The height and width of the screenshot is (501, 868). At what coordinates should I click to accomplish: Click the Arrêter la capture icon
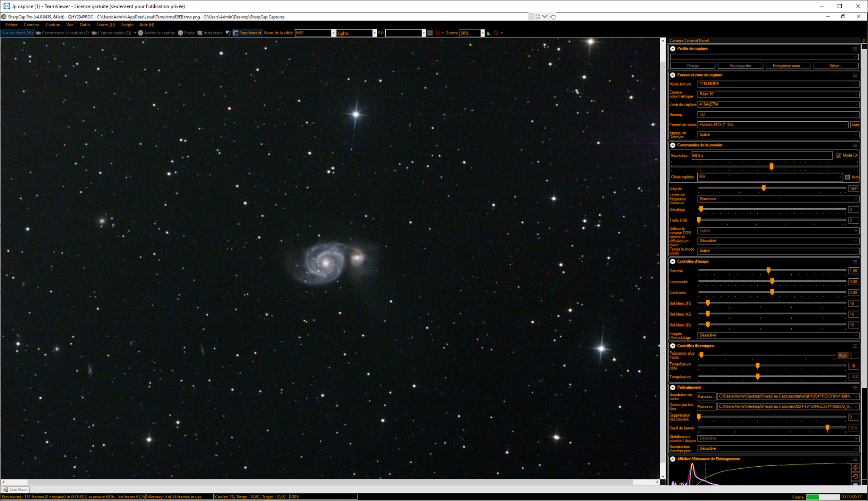pyautogui.click(x=141, y=33)
